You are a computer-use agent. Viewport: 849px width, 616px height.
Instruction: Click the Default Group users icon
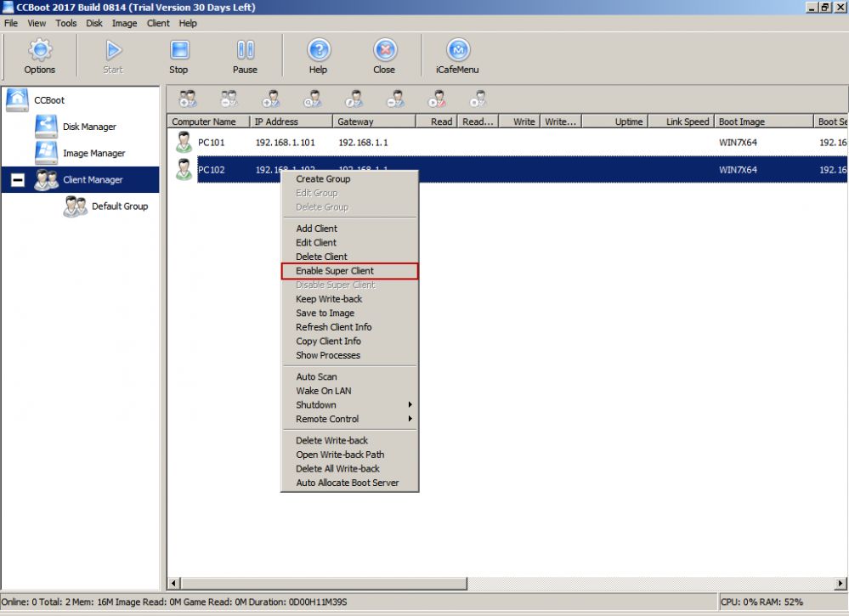76,206
